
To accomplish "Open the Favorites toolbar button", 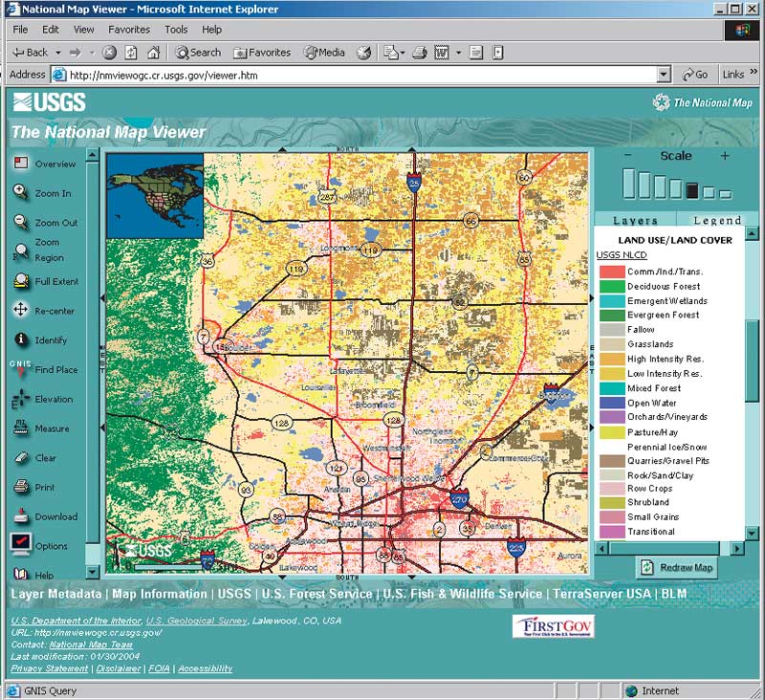I will [x=262, y=53].
